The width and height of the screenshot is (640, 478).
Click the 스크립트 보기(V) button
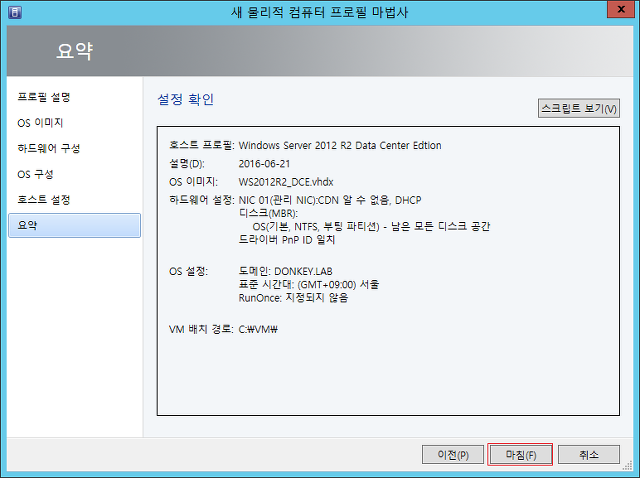(x=579, y=108)
